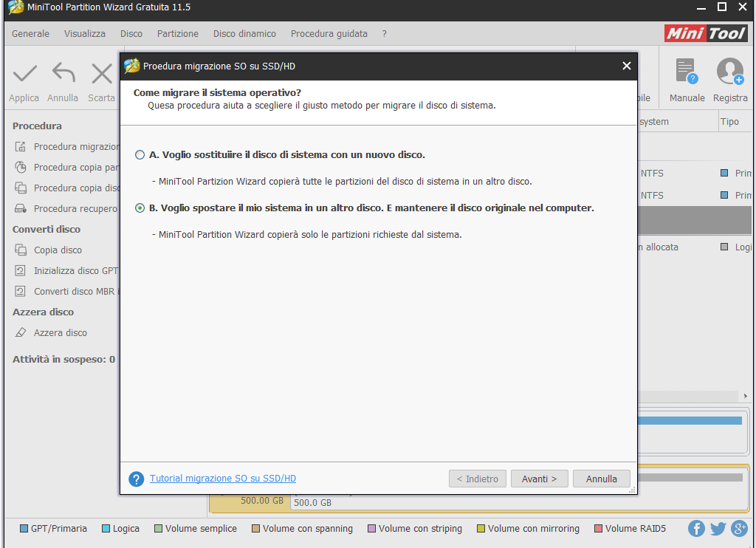The image size is (756, 548).
Task: Click Copia disco in Converti disco section
Action: pos(58,250)
